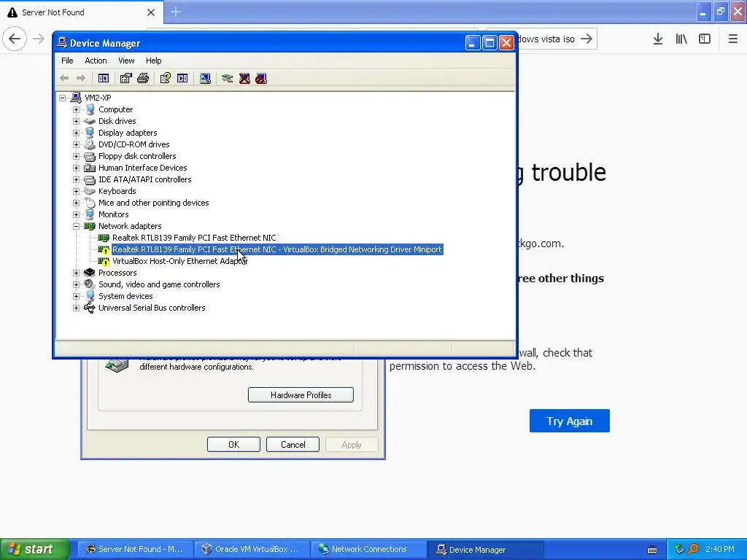The image size is (747, 560).
Task: Click the Print toolbar icon
Action: pos(143,78)
